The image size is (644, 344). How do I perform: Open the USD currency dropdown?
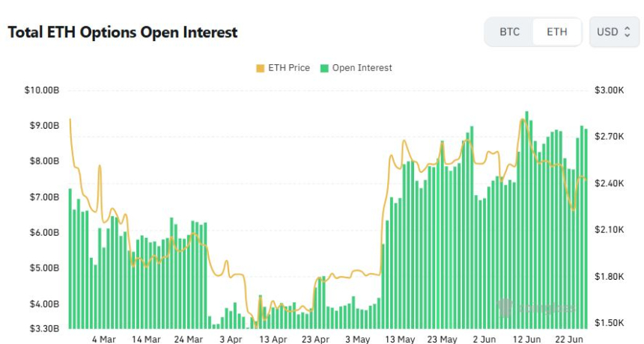coord(614,32)
